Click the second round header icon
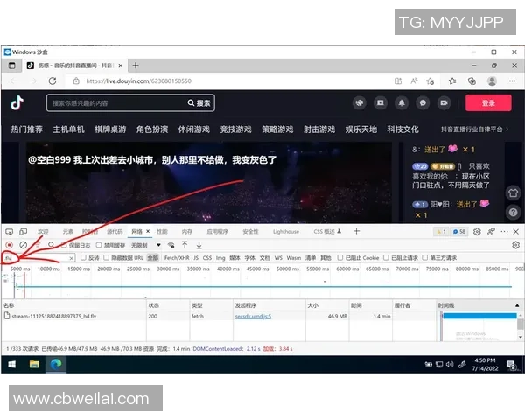The height and width of the screenshot is (420, 525). pos(381,103)
